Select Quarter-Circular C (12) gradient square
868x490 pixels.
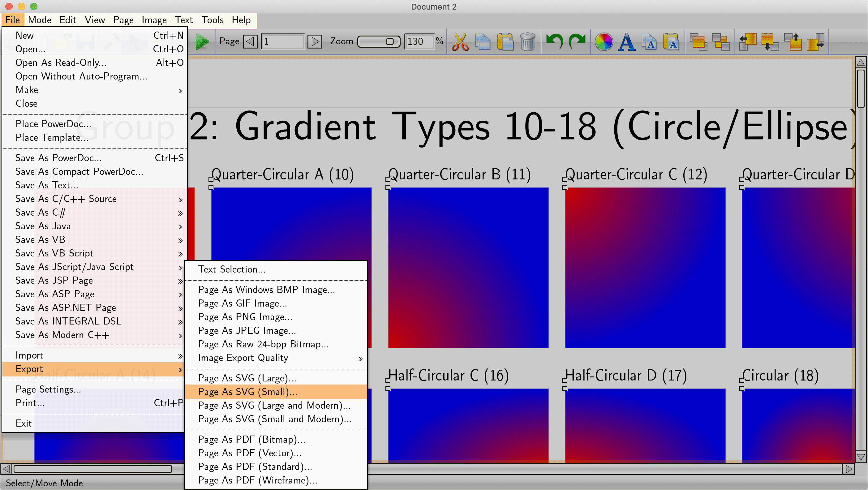[x=645, y=268]
